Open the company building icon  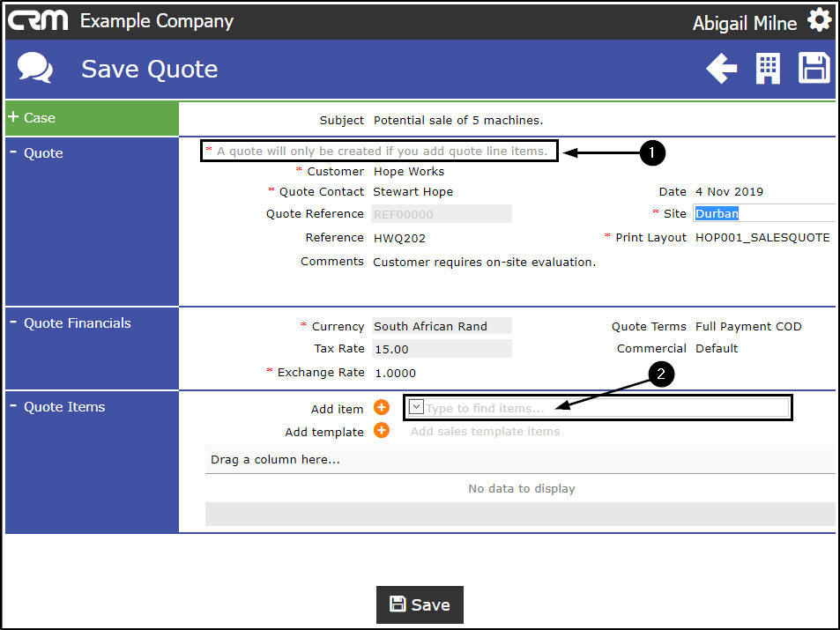pyautogui.click(x=768, y=69)
